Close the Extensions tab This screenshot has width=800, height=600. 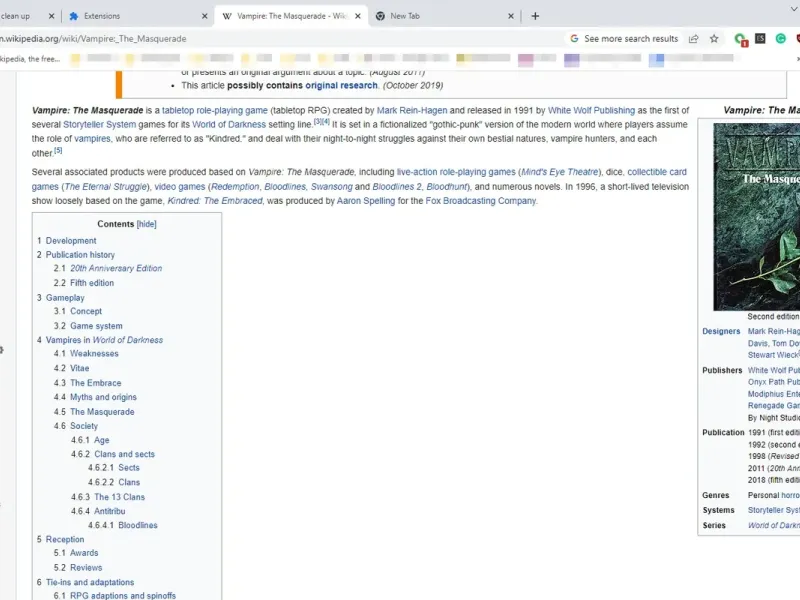[x=205, y=16]
